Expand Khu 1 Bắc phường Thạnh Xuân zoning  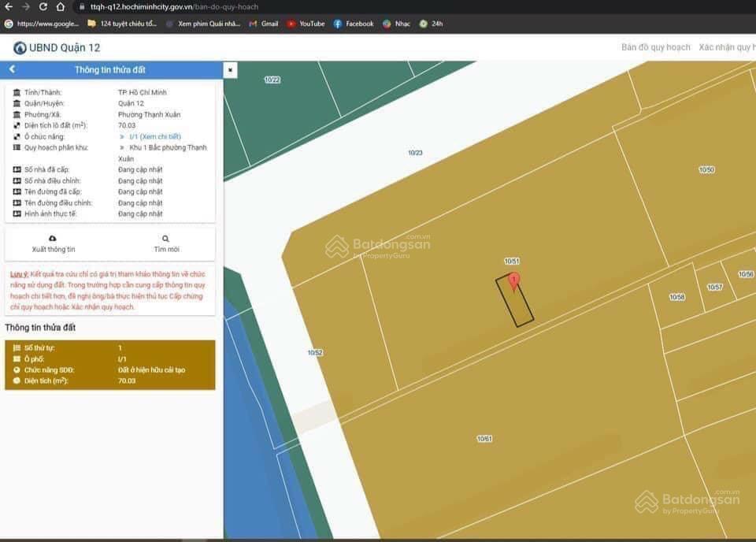pos(162,147)
